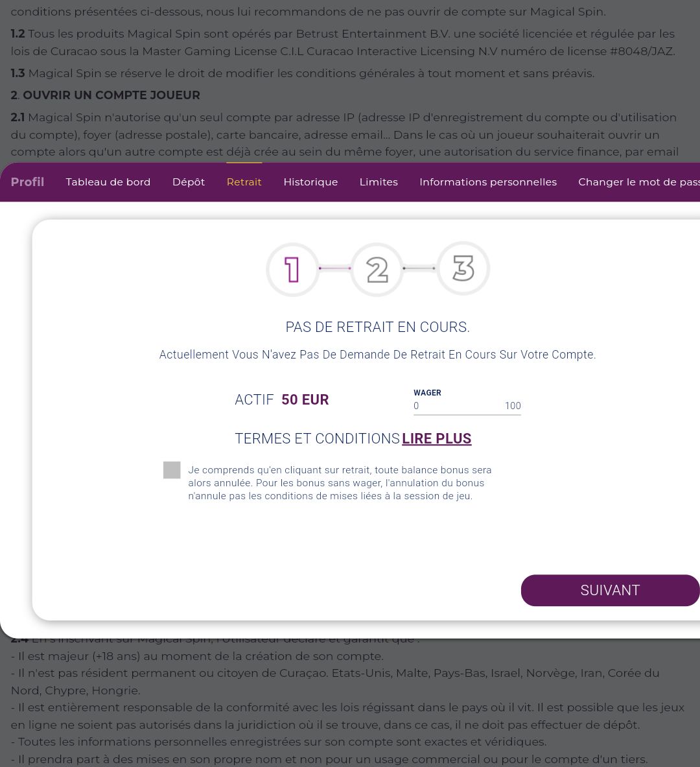Image resolution: width=700 pixels, height=767 pixels.
Task: Open Informations personnelles tab
Action: pos(488,182)
